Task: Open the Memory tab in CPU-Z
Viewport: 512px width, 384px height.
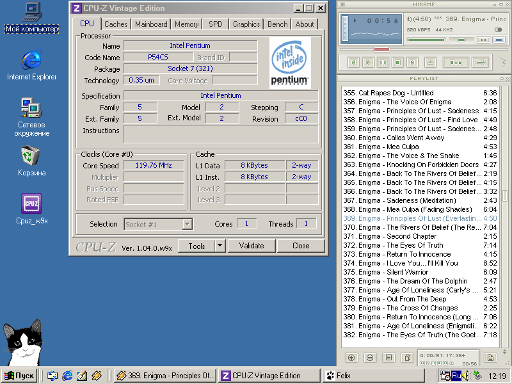Action: (x=186, y=24)
